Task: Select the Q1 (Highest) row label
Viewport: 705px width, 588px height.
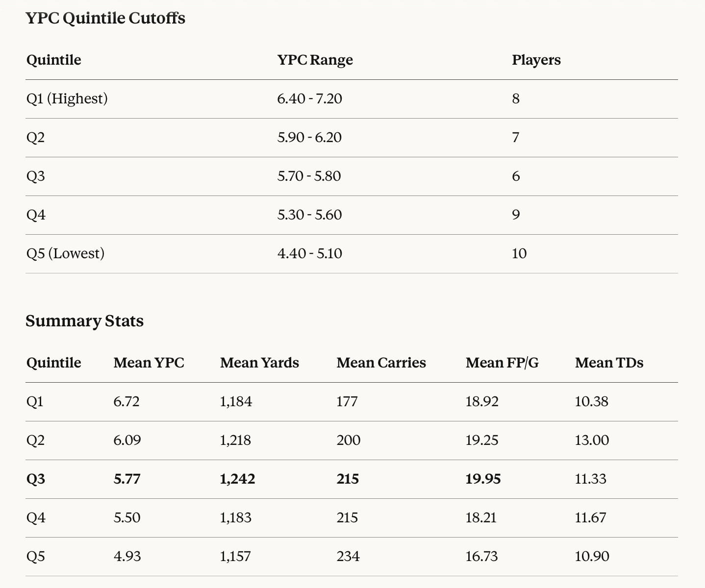Action: click(67, 98)
